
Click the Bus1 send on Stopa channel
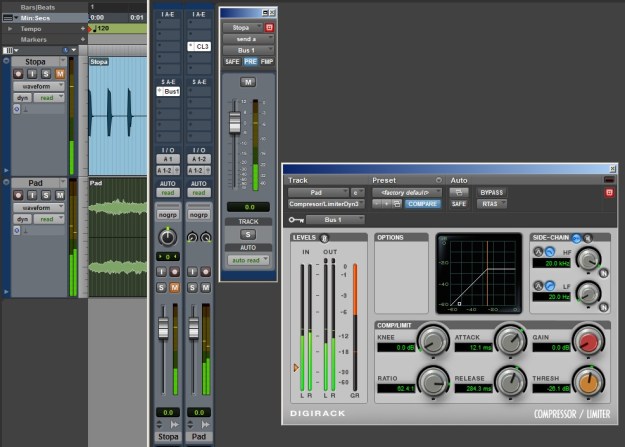[x=171, y=91]
